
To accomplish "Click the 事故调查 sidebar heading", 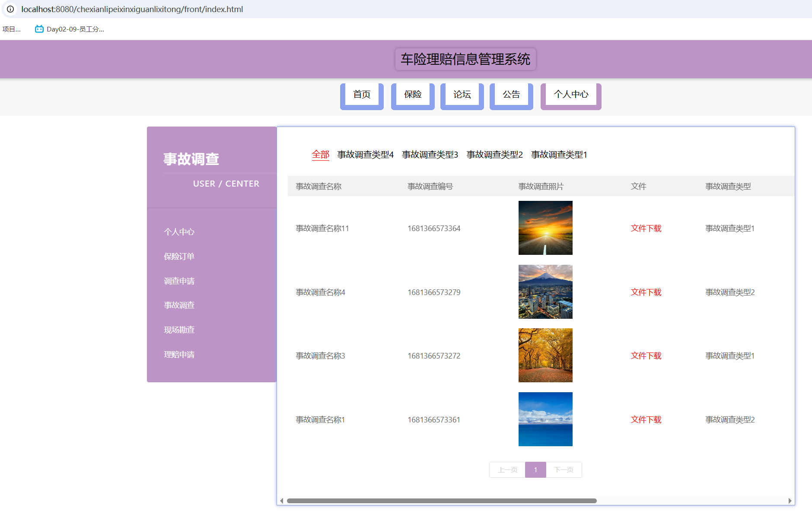I will click(x=191, y=159).
